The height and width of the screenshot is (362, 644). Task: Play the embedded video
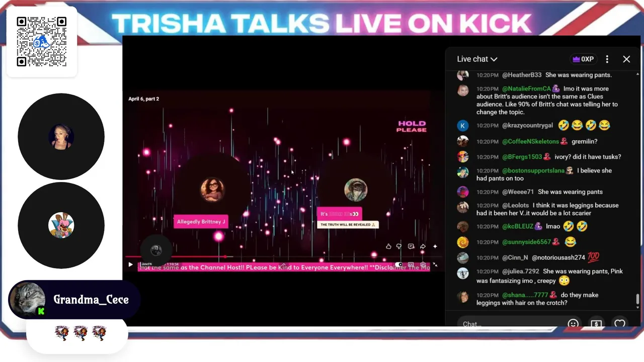click(130, 264)
